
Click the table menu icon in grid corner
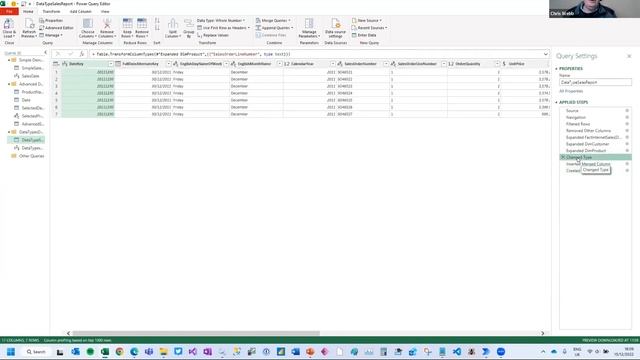click(56, 64)
